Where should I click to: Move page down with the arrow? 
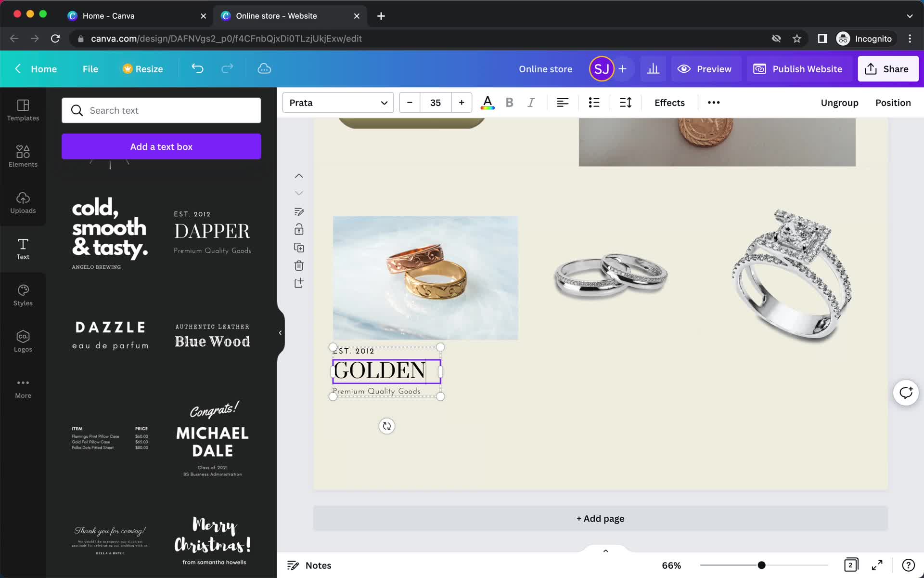click(299, 193)
